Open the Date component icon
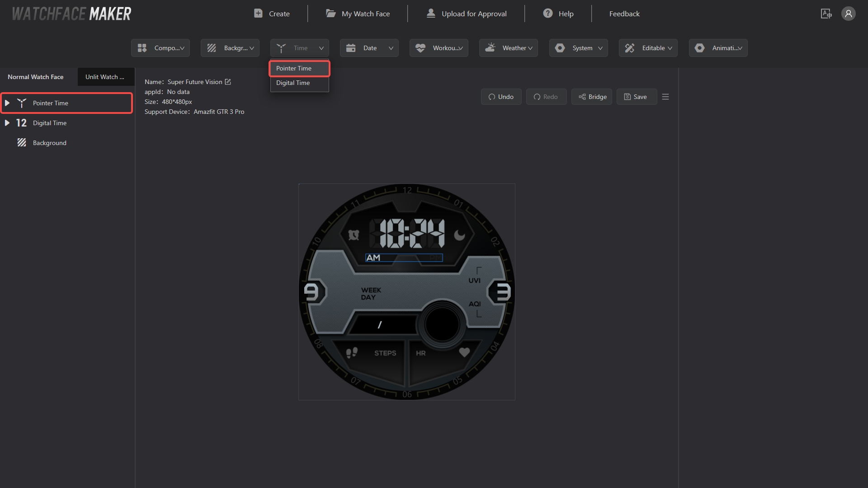This screenshot has height=488, width=868. pos(351,47)
